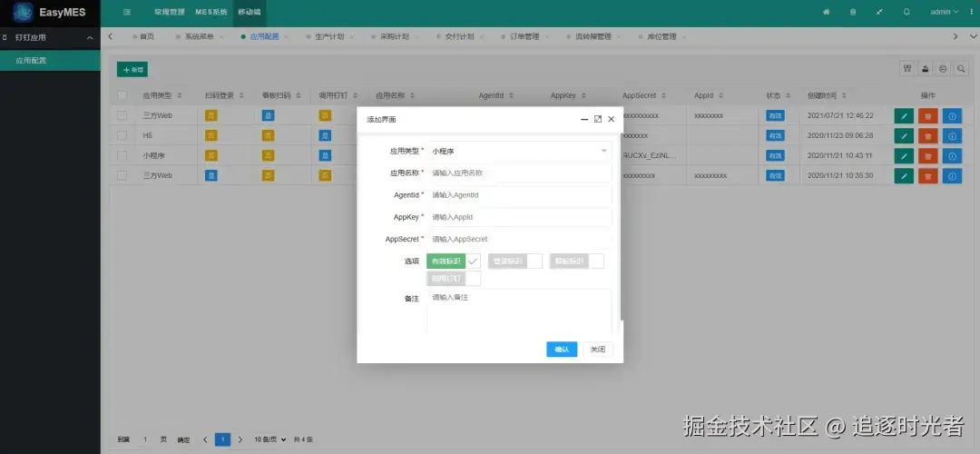Edit the 小程序 table row
This screenshot has width=980, height=454.
click(x=904, y=155)
